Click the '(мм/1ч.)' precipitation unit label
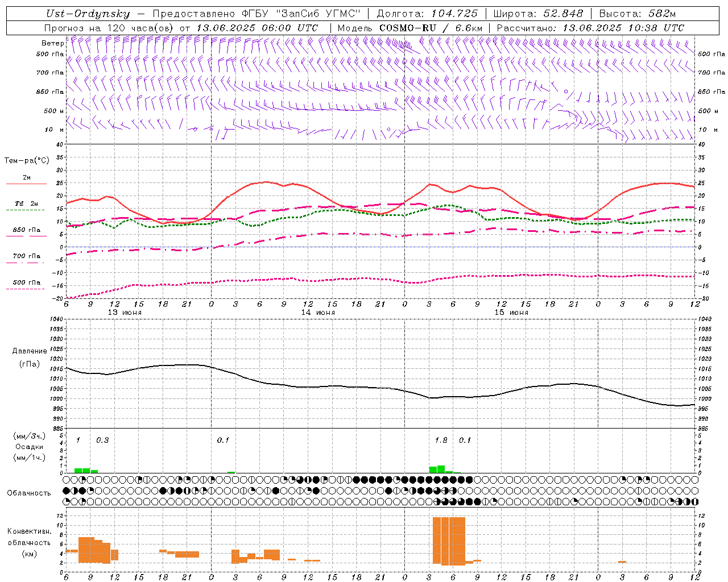 [30, 458]
